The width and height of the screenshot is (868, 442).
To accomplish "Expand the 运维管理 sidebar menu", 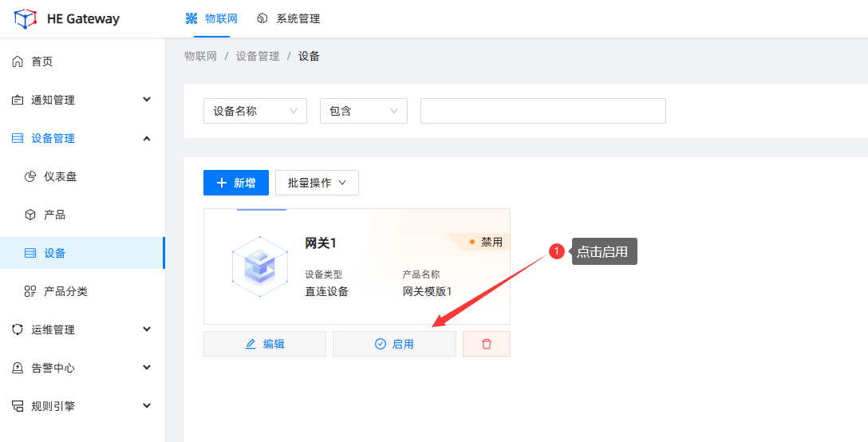I will [81, 330].
